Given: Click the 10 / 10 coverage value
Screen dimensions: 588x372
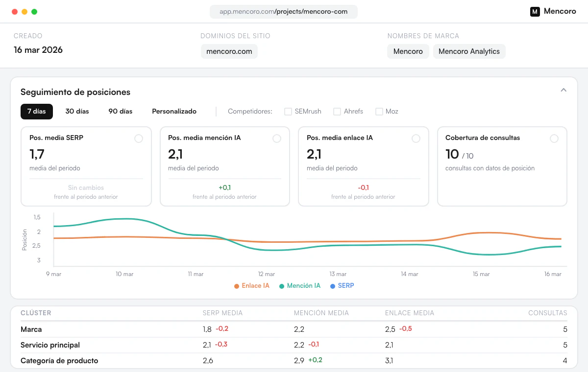Looking at the screenshot, I should click(459, 155).
